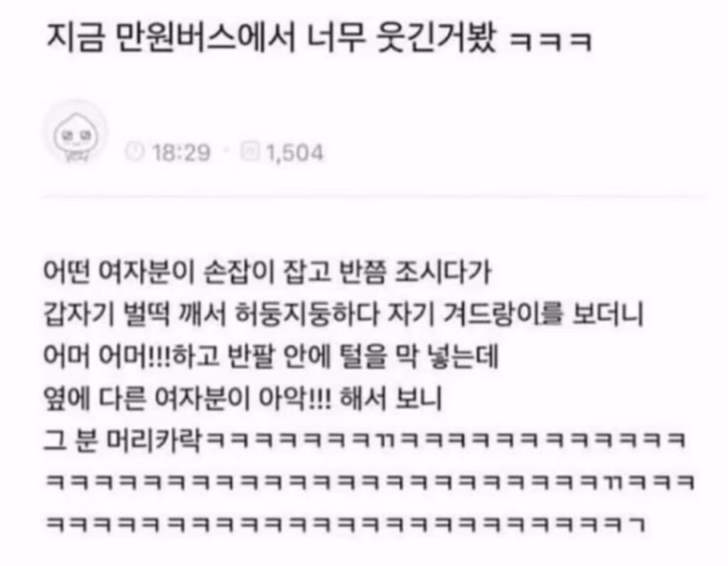Click the divider line under the post header
This screenshot has width=728, height=566.
374,198
